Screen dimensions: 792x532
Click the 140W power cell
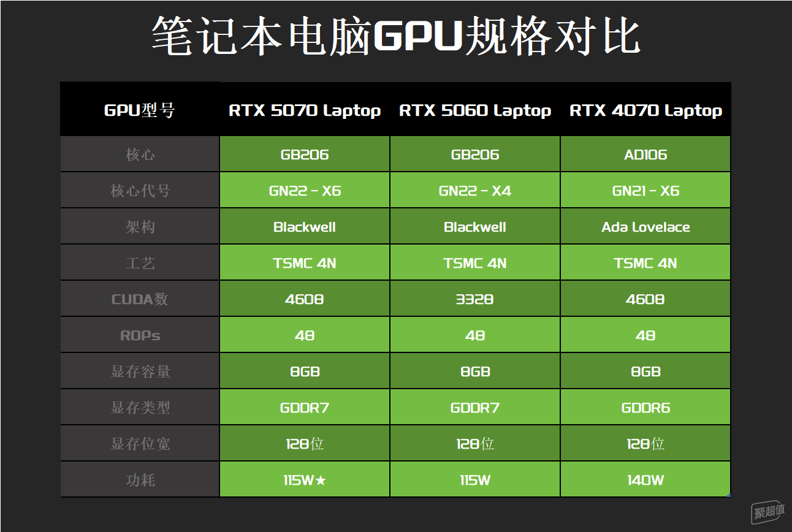[645, 480]
